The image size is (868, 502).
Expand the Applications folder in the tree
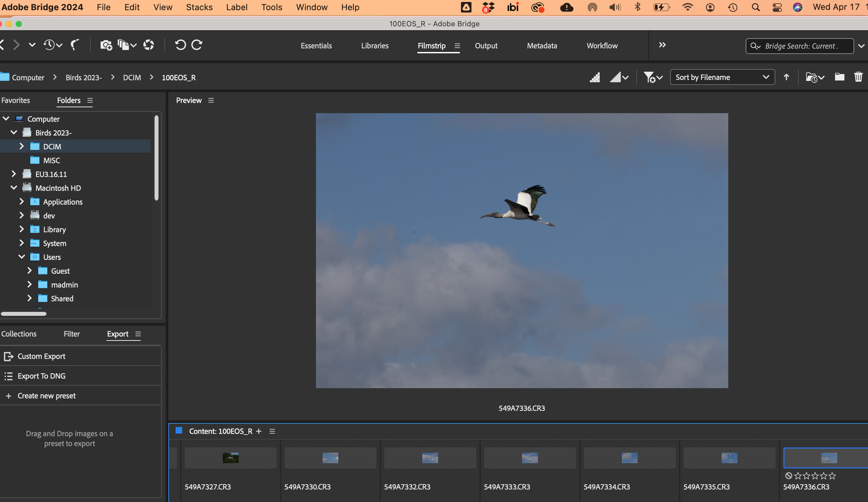[22, 202]
